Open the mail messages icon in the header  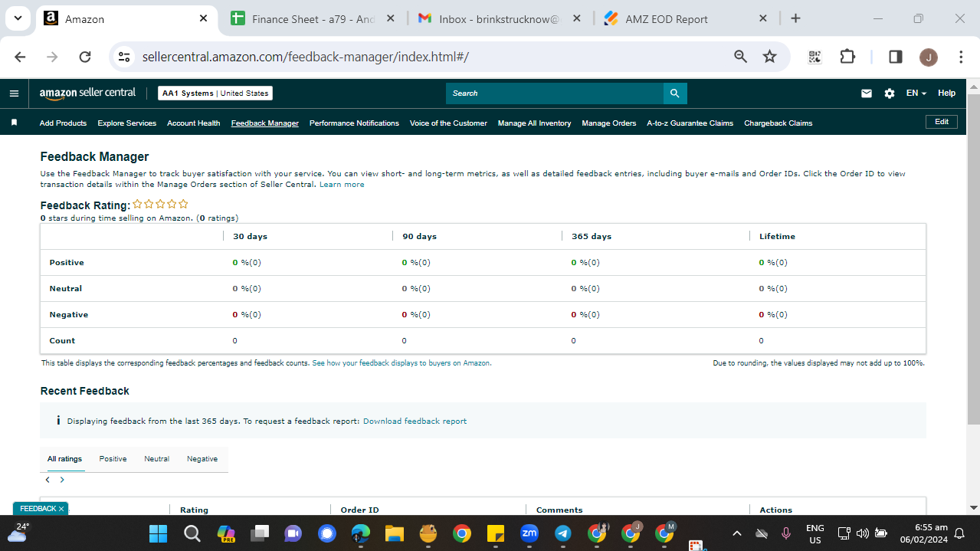pyautogui.click(x=867, y=93)
